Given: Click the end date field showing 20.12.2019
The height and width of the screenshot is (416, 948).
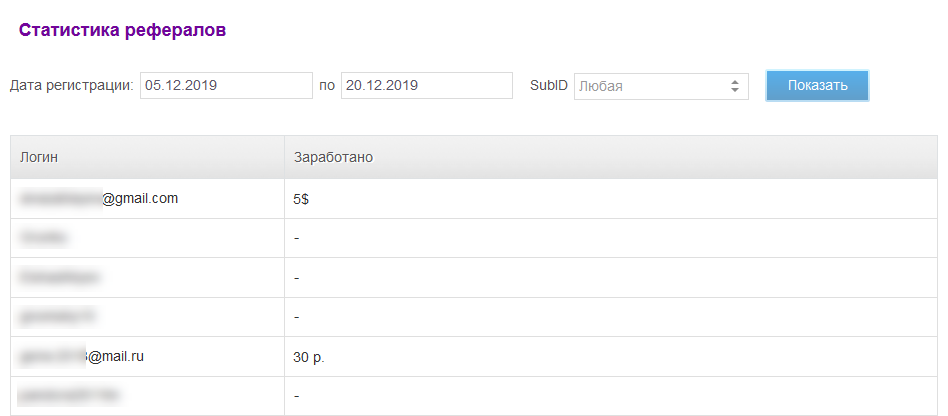Looking at the screenshot, I should pos(426,86).
